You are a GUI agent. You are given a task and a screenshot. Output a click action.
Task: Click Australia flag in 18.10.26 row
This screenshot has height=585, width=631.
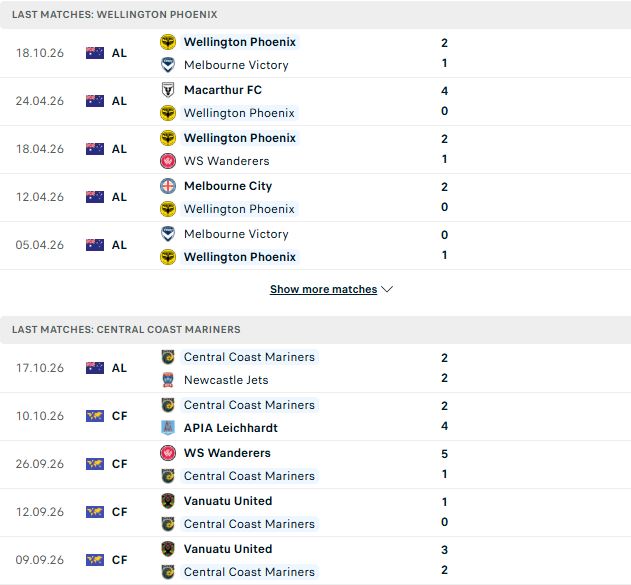tap(95, 53)
